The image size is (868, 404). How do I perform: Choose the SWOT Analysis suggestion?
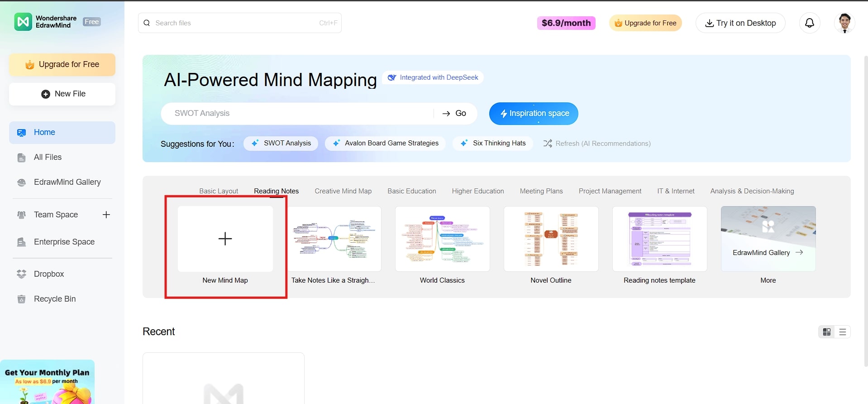coord(281,143)
